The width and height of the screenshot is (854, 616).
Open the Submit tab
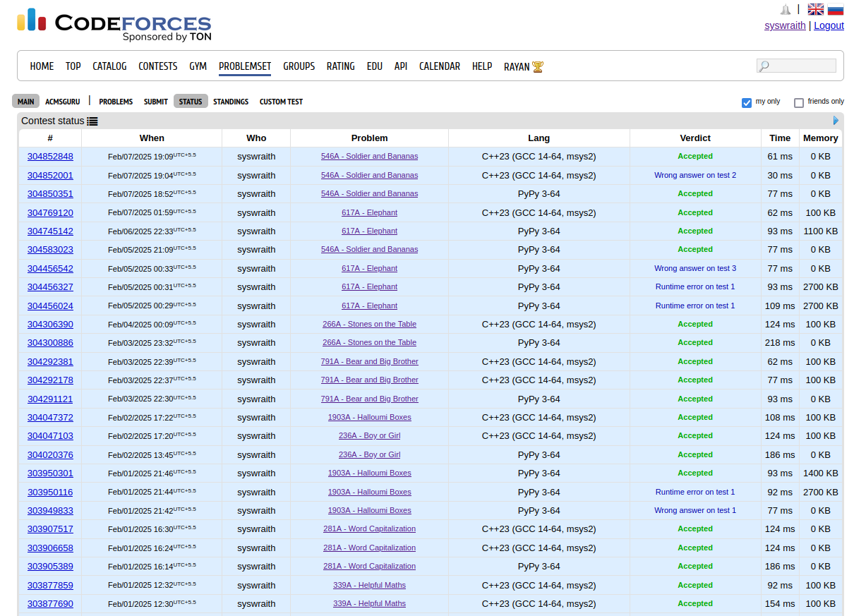[x=156, y=102]
